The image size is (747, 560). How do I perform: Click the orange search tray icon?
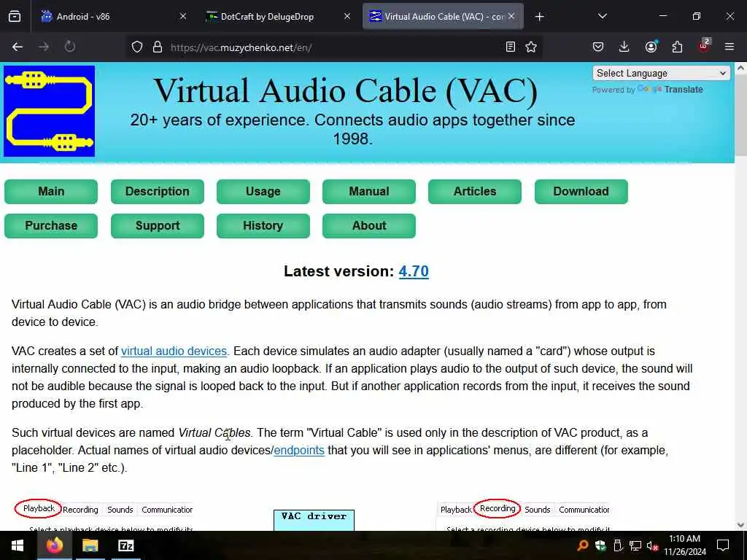pyautogui.click(x=582, y=545)
